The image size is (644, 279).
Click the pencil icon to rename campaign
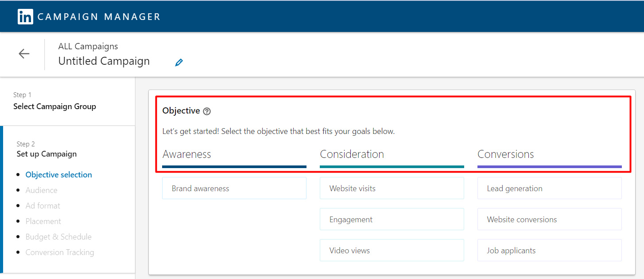(179, 62)
